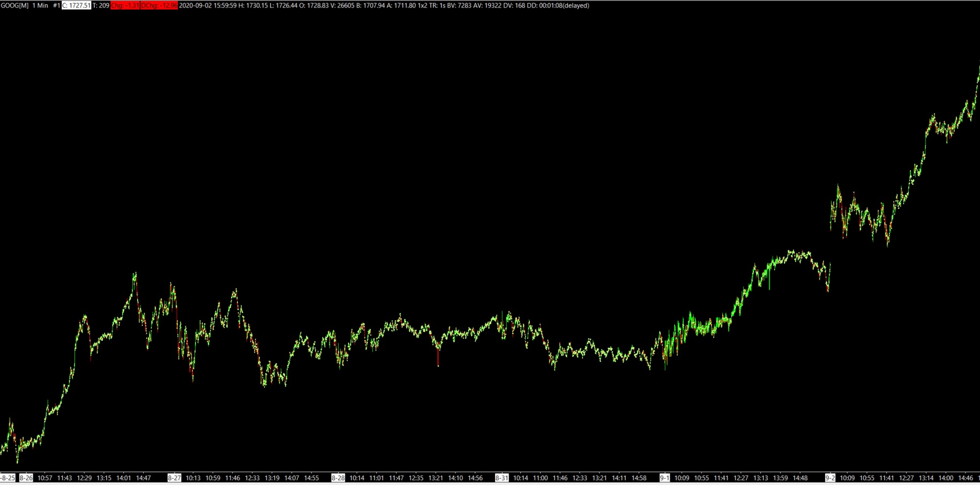Screen dimensions: 980x485
Task: Click the 10:09 label after 9-1 marker
Action: pyautogui.click(x=682, y=478)
